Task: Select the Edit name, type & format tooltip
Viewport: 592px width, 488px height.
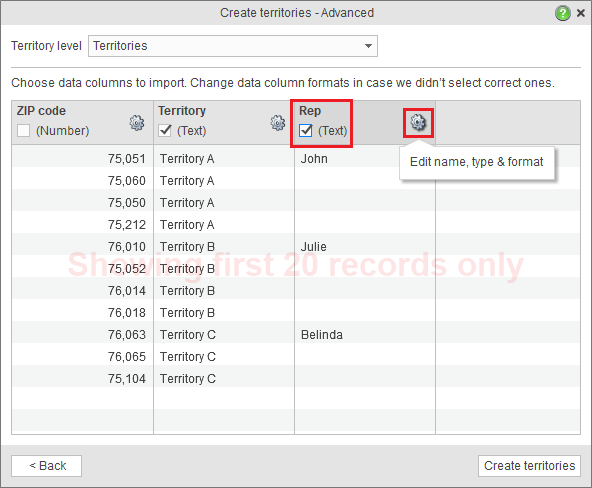Action: pos(476,162)
